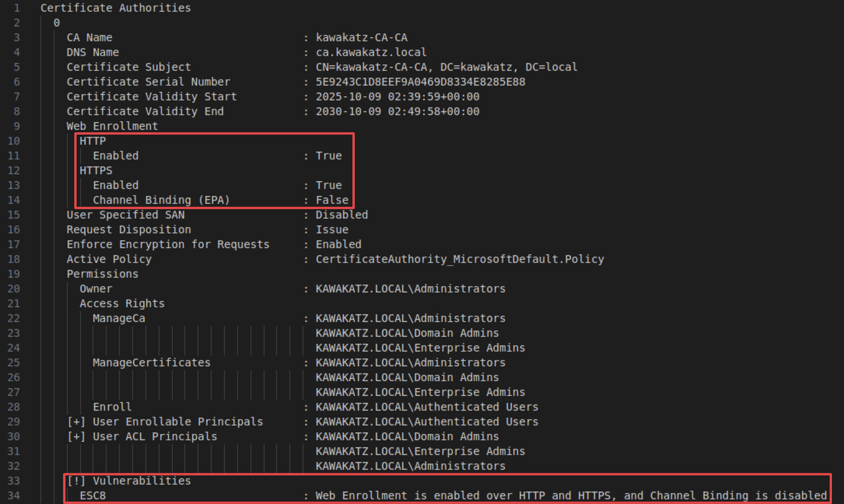Click the DNS name ca.kawakatz.local
Screen dimensions: 844x504
click(x=371, y=52)
